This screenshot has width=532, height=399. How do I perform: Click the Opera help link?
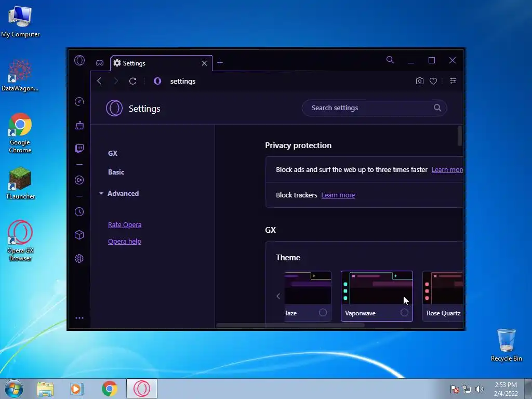click(125, 241)
